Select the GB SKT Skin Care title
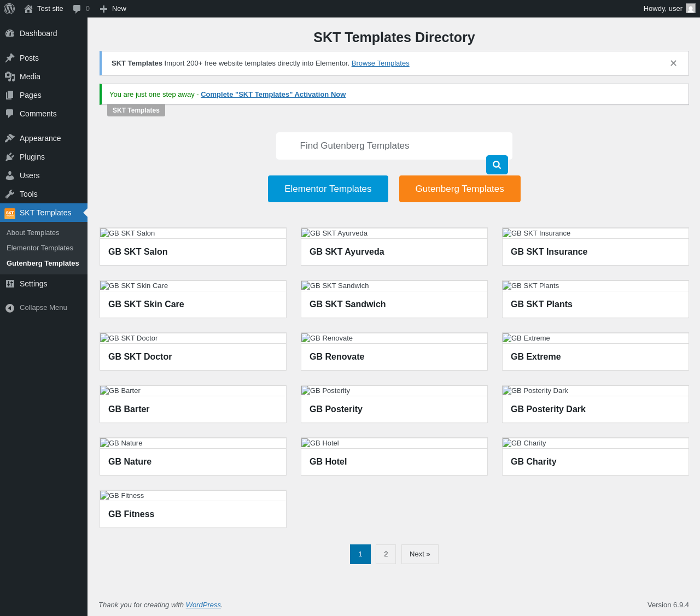 146,304
